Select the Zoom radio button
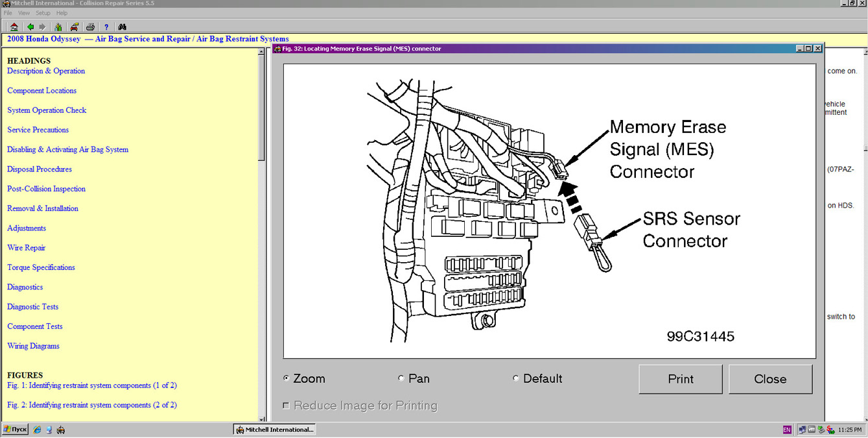 coord(287,378)
